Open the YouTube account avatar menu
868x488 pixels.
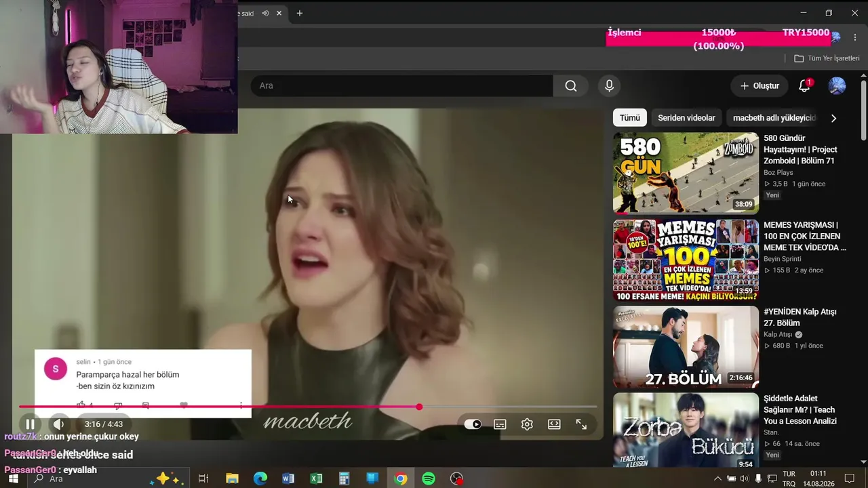837,86
